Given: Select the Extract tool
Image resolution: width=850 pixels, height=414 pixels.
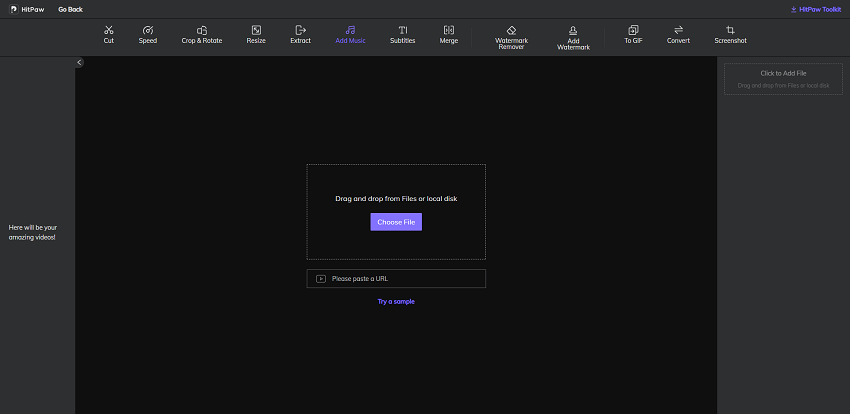Looking at the screenshot, I should [x=300, y=35].
